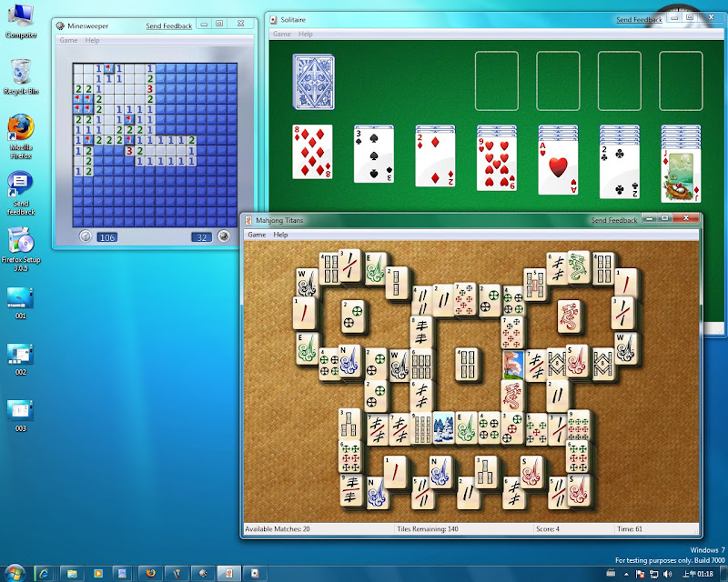Click Send Feedback in the Mahjong Titans title bar

point(613,220)
